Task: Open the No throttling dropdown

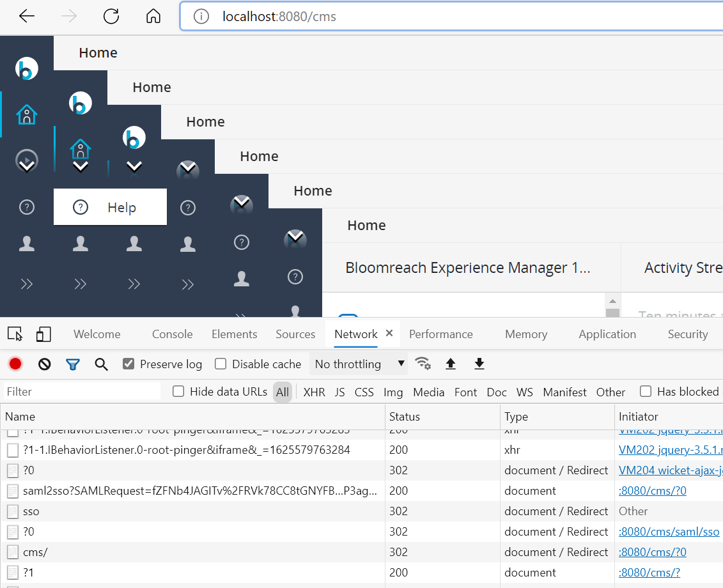Action: (360, 364)
